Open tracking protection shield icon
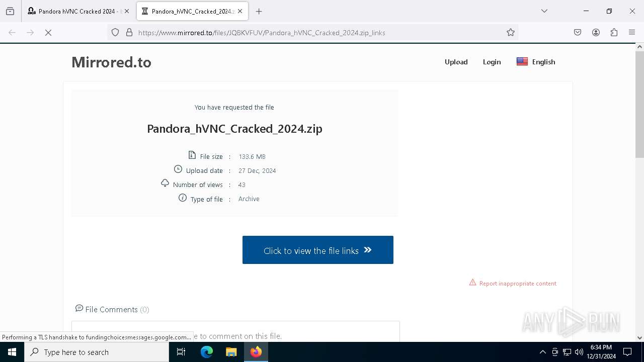The width and height of the screenshot is (644, 362). coord(115,33)
